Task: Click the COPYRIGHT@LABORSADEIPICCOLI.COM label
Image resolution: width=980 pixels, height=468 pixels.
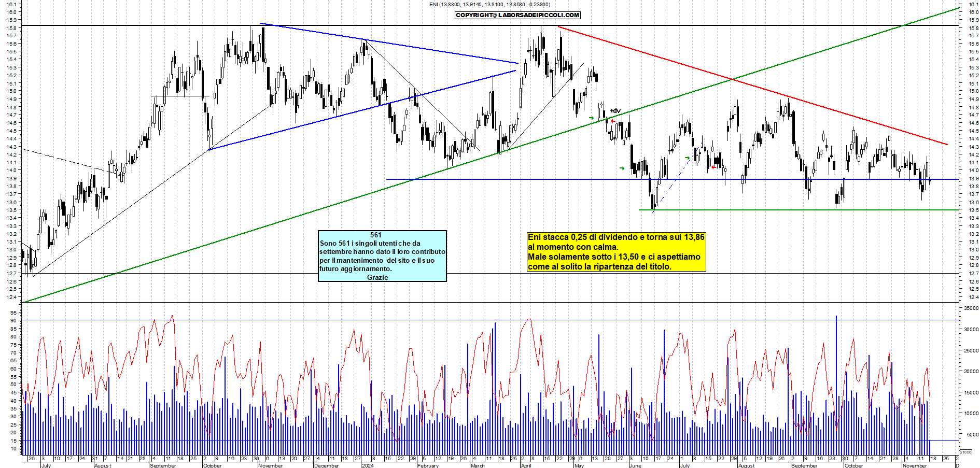Action: [x=517, y=15]
